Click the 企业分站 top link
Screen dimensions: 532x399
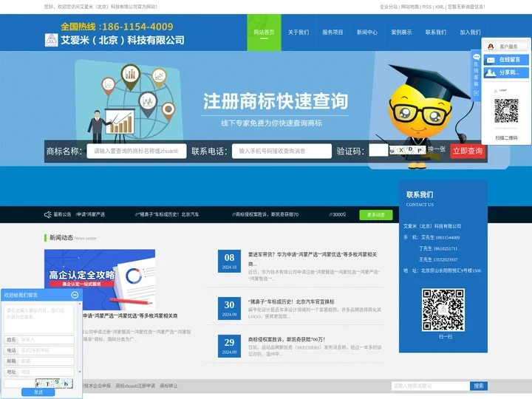coord(389,7)
